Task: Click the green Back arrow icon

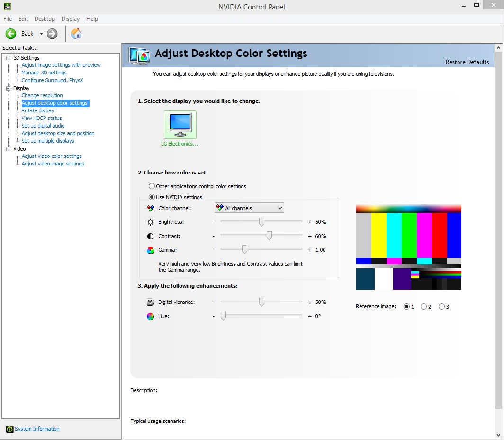Action: [10, 34]
